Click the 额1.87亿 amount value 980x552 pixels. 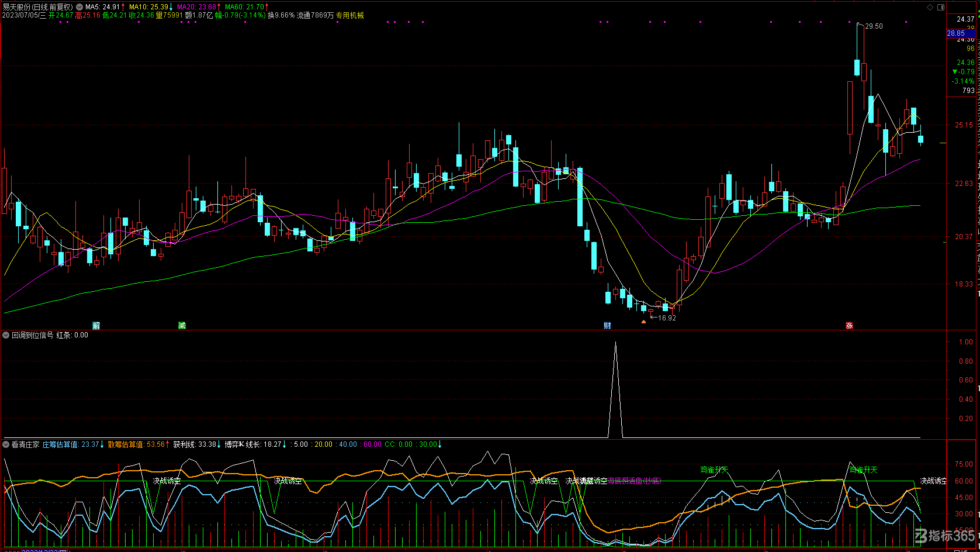click(199, 15)
